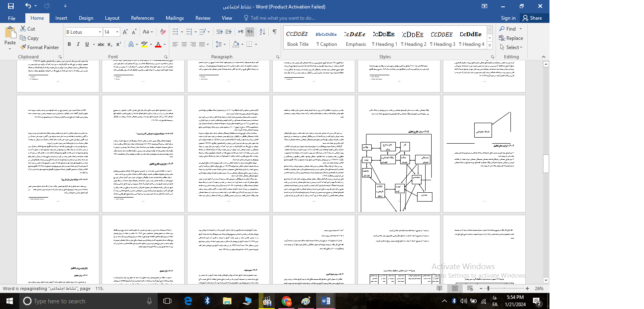Toggle Bold formatting

pos(69,44)
